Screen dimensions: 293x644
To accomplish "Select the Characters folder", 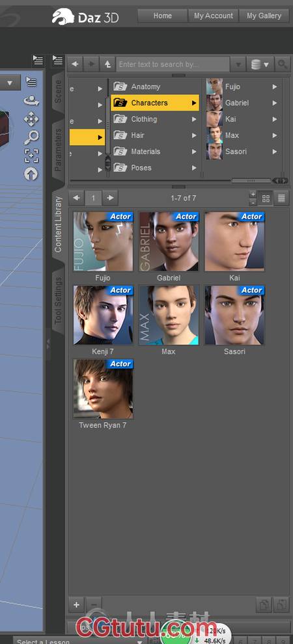I will 155,103.
